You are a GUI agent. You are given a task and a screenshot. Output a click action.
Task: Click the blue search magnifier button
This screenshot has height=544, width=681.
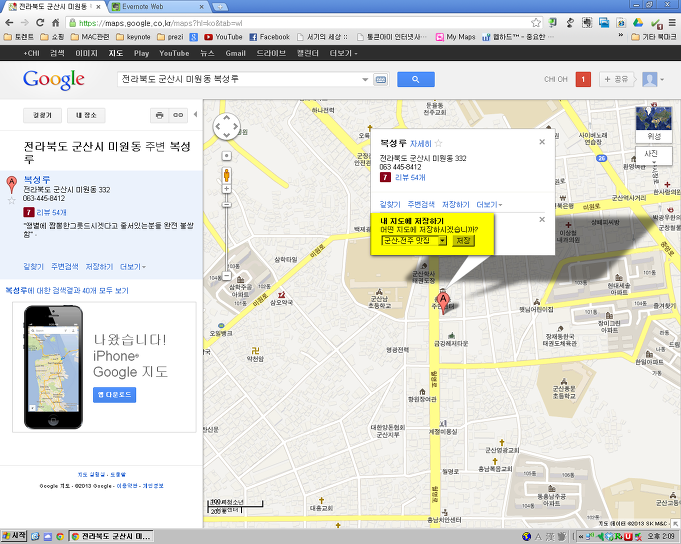tap(416, 79)
